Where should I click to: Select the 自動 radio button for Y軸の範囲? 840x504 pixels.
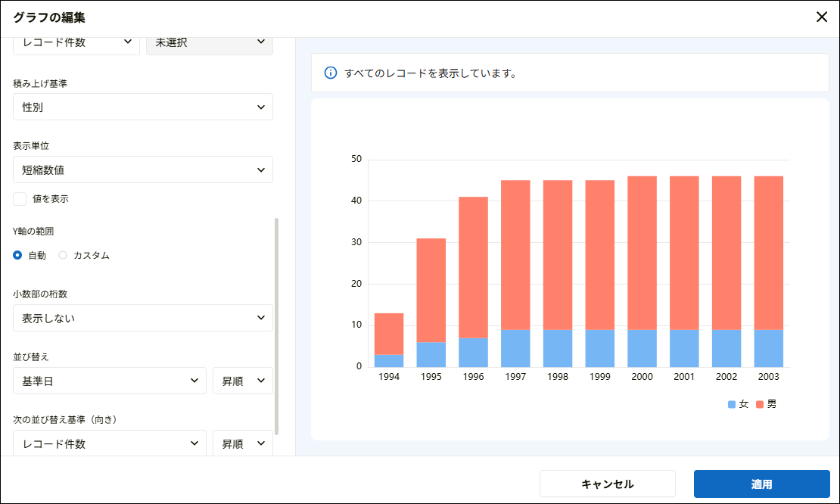[16, 255]
